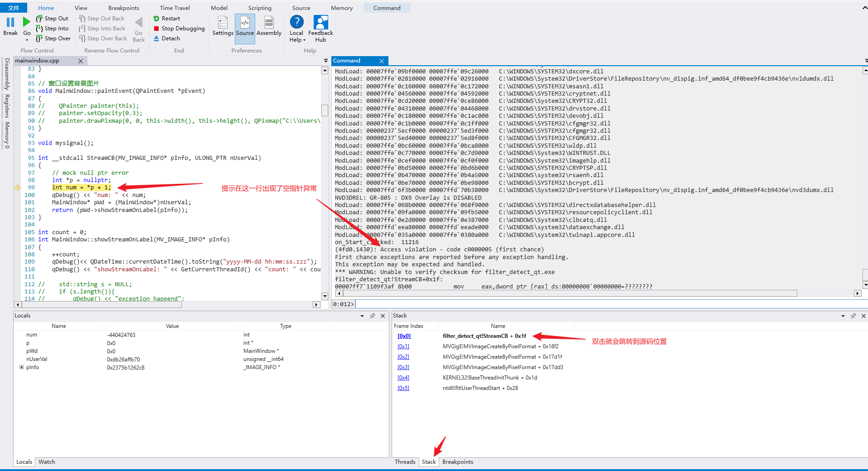Open the Time Travel ribbon tab
This screenshot has height=471, width=868.
coord(175,8)
